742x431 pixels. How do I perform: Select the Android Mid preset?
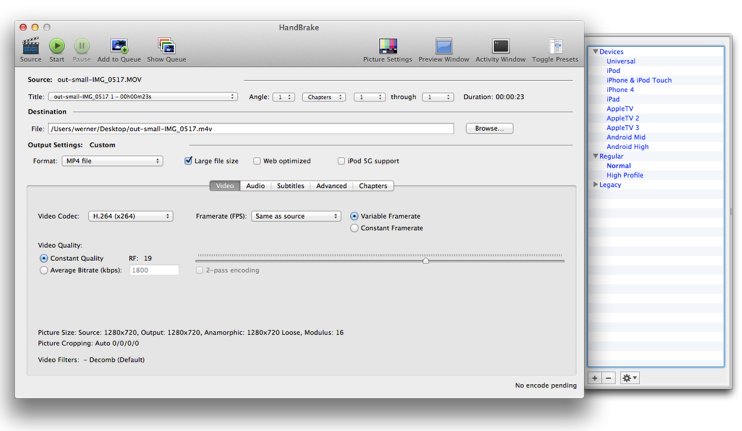[626, 137]
